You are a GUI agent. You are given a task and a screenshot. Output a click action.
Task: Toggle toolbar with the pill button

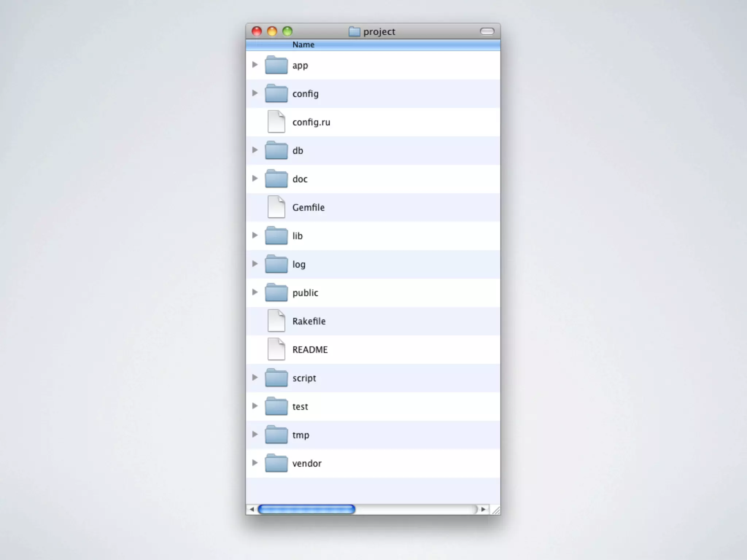(x=487, y=32)
